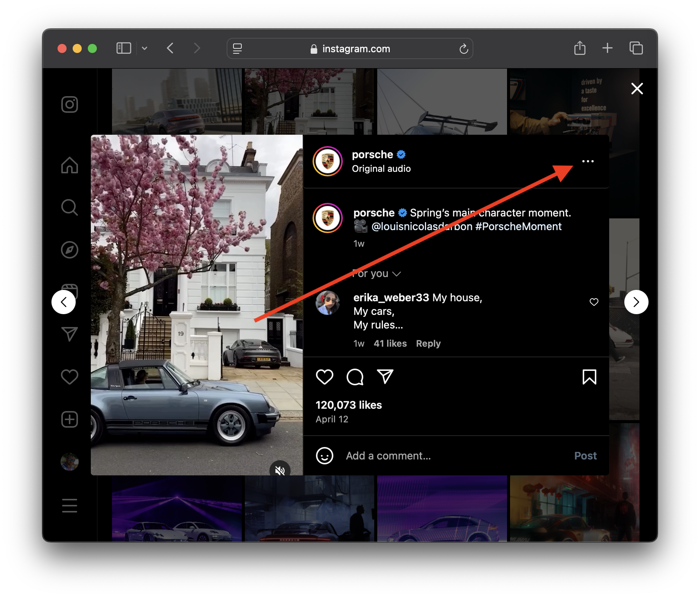Screen dimensions: 700x598
Task: Open the three-dot post options menu
Action: pyautogui.click(x=588, y=161)
